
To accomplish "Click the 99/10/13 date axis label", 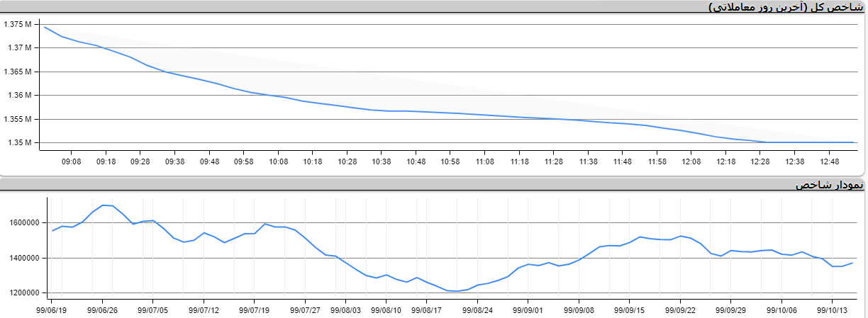I will [833, 310].
